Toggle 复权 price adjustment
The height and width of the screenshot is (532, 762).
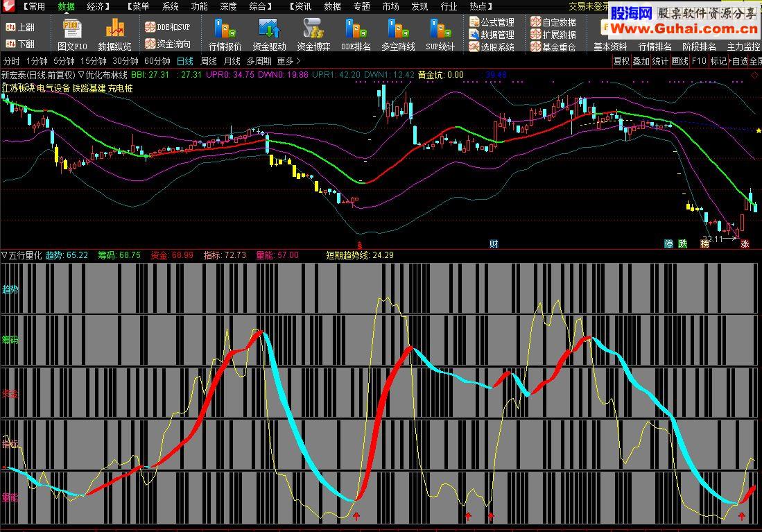coord(621,61)
